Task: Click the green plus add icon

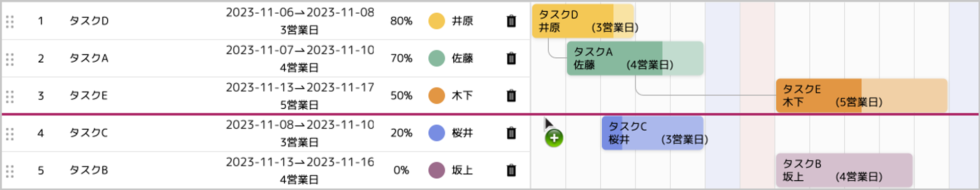Action: tap(554, 138)
